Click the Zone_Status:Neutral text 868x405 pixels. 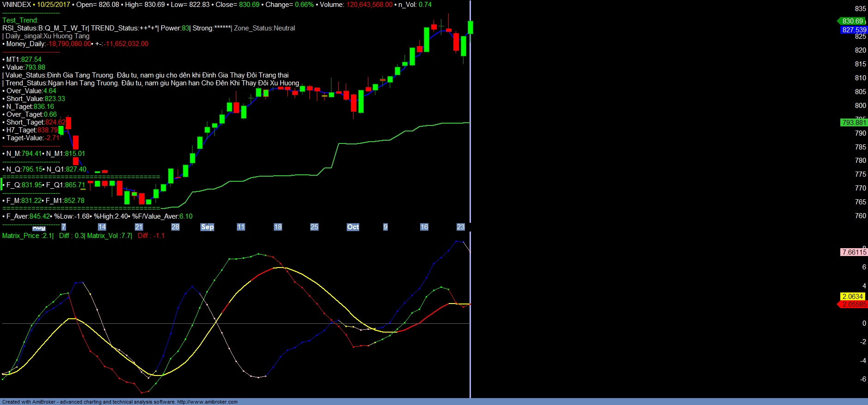pyautogui.click(x=265, y=28)
